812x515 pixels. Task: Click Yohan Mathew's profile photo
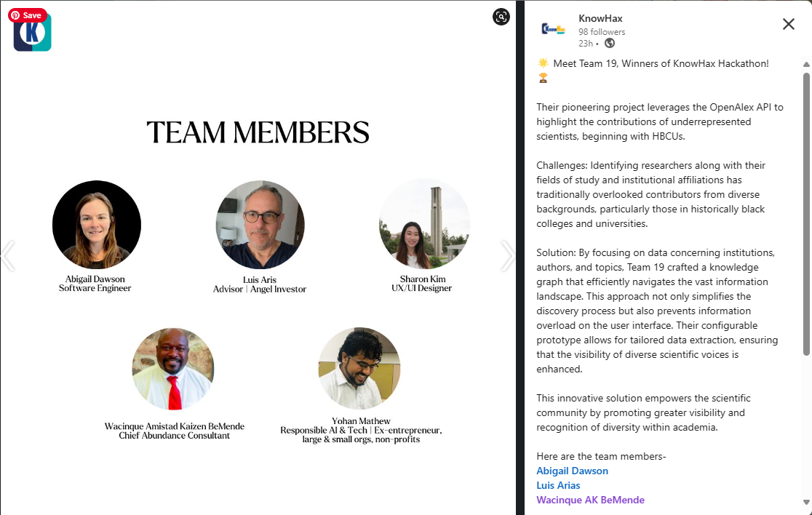359,368
